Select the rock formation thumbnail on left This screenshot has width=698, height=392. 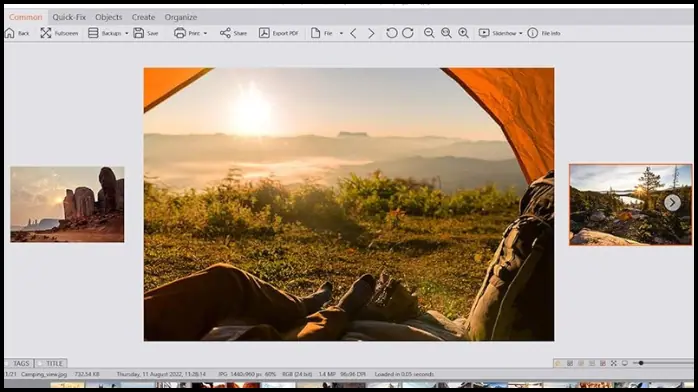[67, 205]
